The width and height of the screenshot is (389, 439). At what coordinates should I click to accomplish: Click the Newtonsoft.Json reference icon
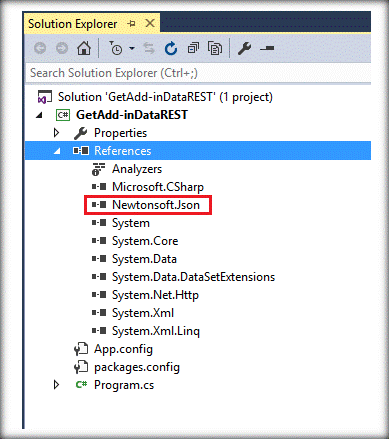click(99, 205)
